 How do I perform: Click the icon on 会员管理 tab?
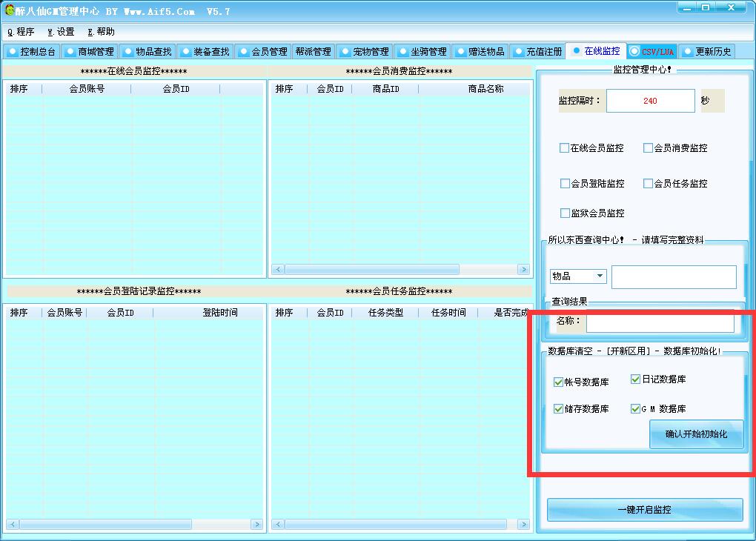(x=244, y=52)
